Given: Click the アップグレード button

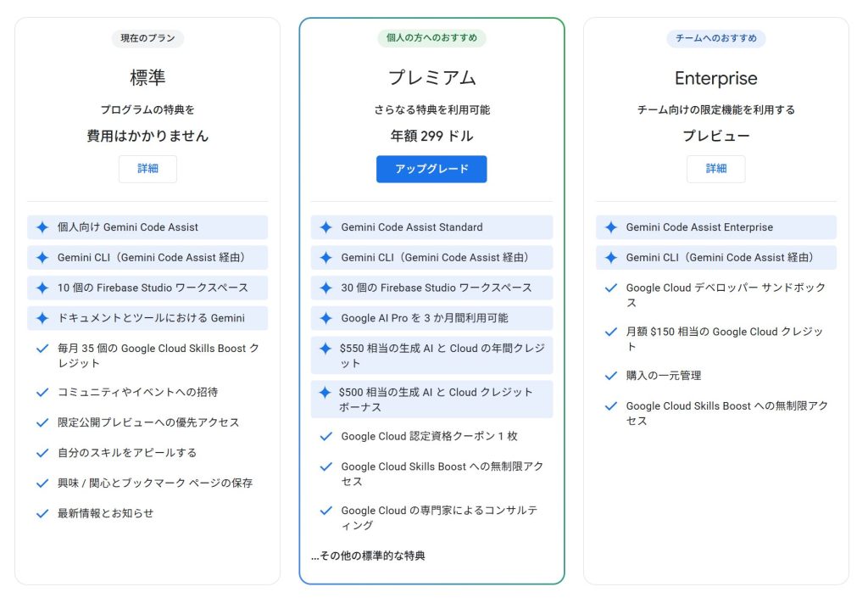Looking at the screenshot, I should click(431, 169).
